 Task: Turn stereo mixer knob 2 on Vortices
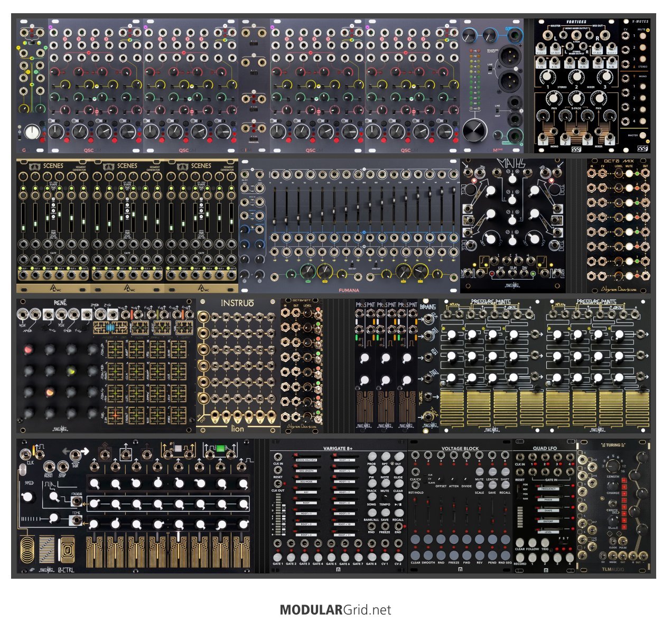point(577,77)
